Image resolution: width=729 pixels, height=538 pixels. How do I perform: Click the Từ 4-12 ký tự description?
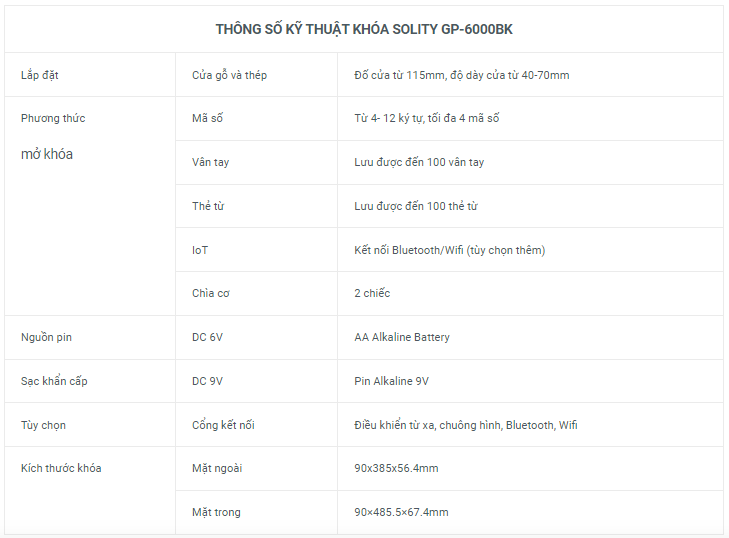click(x=426, y=118)
